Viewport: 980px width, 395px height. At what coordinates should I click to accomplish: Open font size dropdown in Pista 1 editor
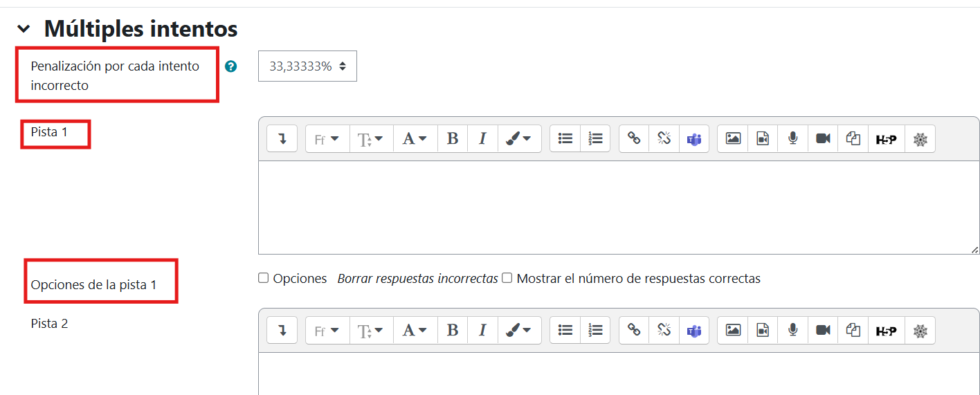pyautogui.click(x=371, y=139)
